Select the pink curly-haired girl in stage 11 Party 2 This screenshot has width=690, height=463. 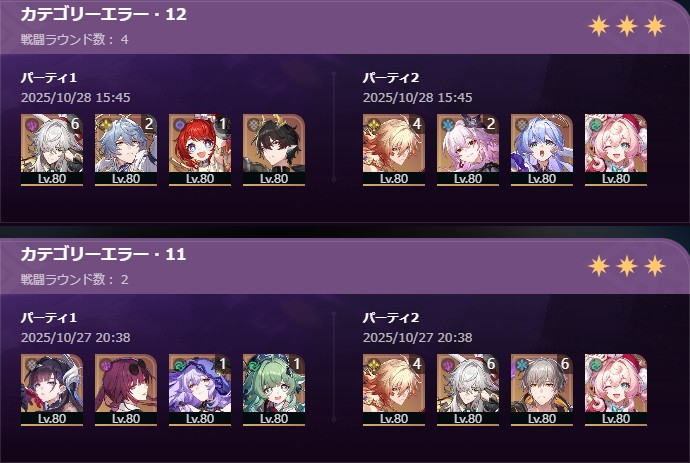616,390
